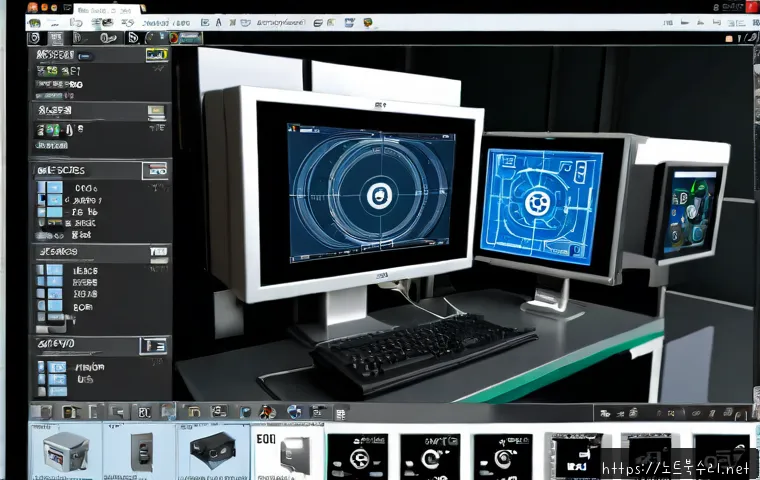Open the first black circular-logo thumbnail
The image size is (760, 480).
click(357, 457)
